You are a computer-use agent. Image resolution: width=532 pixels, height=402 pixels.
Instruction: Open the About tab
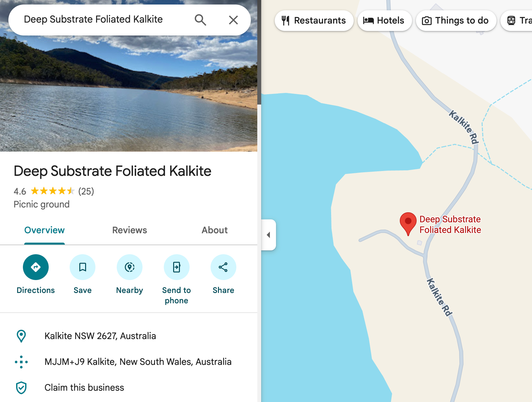coord(215,230)
